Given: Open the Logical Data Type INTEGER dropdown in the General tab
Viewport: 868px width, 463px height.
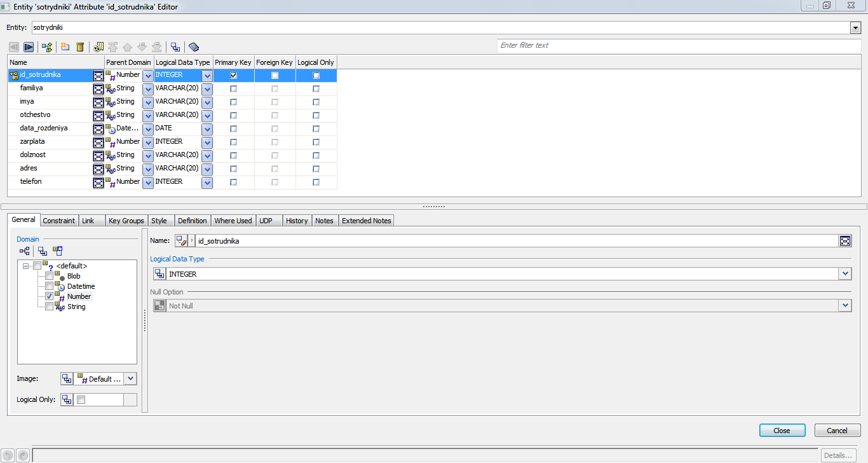Looking at the screenshot, I should [845, 273].
